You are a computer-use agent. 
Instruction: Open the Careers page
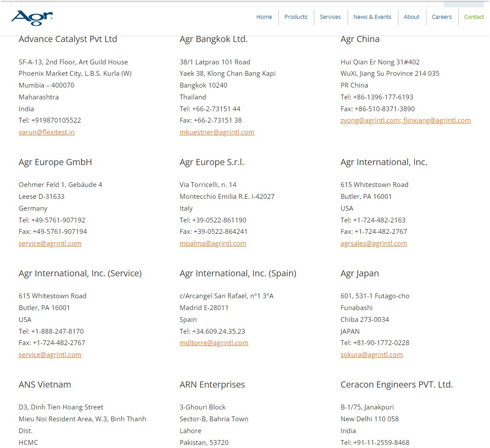click(x=441, y=17)
